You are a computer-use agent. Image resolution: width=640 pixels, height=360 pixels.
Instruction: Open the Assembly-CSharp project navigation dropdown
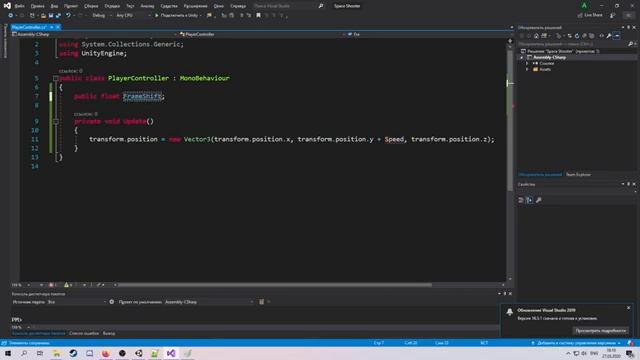[x=95, y=34]
